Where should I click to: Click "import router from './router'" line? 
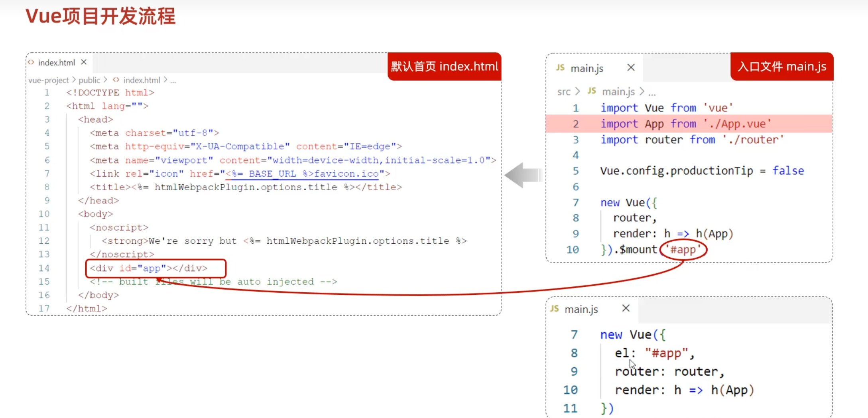coord(692,140)
